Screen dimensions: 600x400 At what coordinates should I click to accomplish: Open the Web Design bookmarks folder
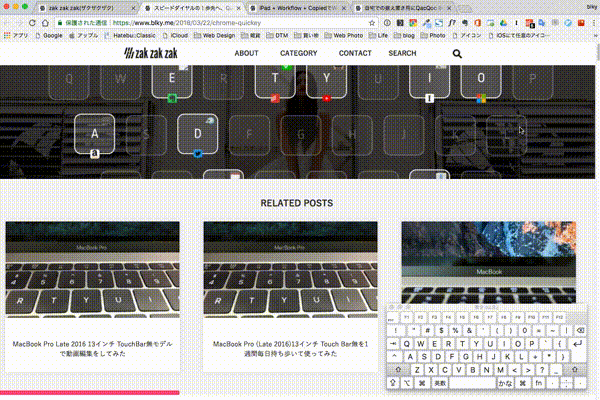coord(214,35)
